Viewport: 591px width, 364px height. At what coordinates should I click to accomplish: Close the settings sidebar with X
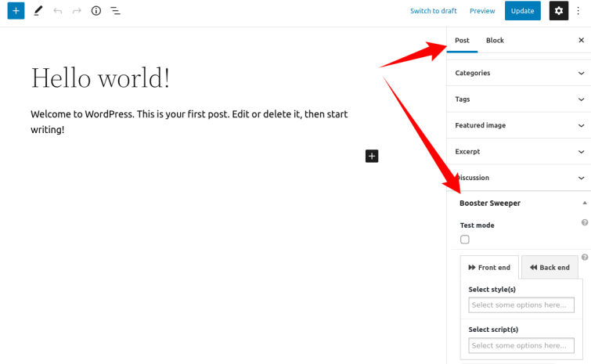point(581,40)
